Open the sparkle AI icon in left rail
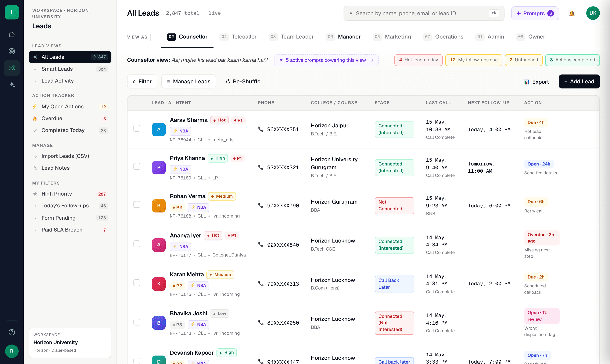The width and height of the screenshot is (610, 364). (x=12, y=85)
